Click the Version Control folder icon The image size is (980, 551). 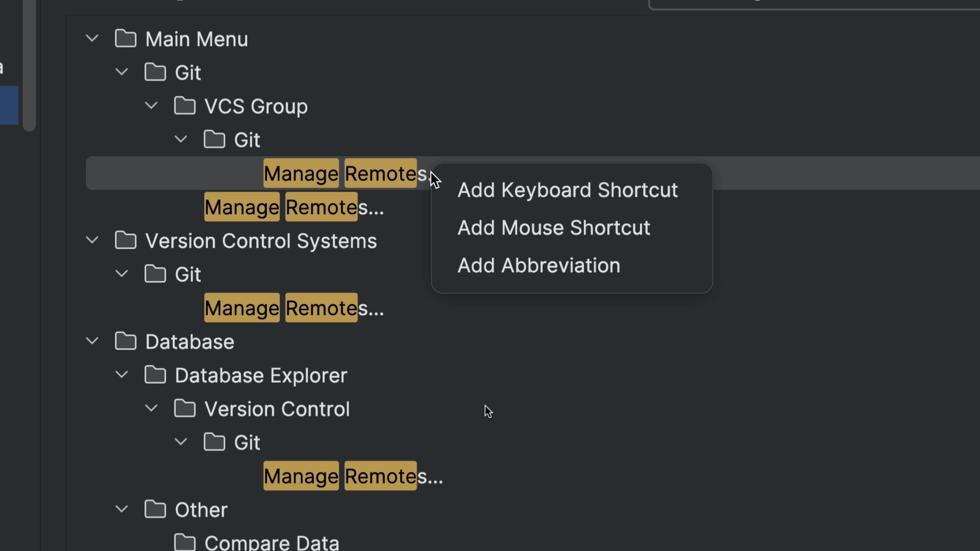click(x=185, y=408)
